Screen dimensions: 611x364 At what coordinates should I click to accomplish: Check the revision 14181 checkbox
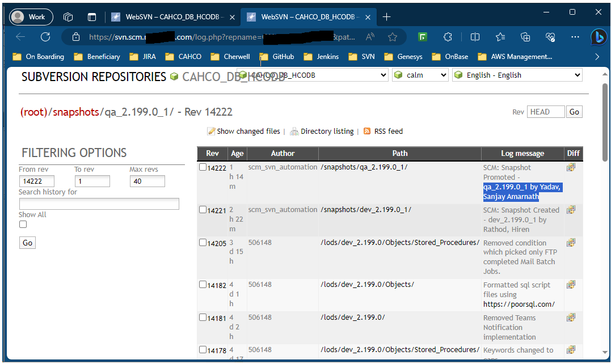[x=203, y=318]
